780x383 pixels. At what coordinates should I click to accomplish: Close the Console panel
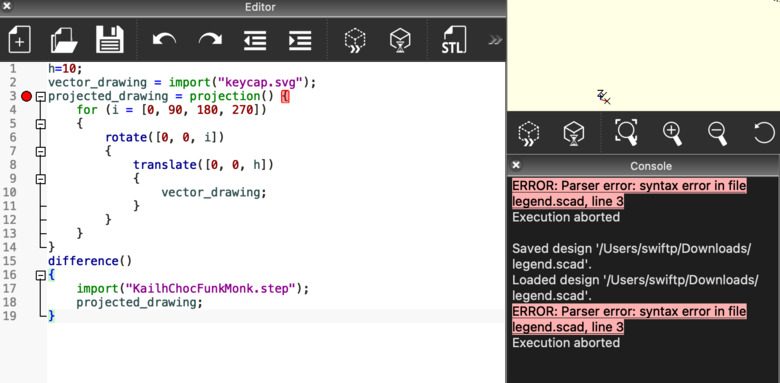516,165
